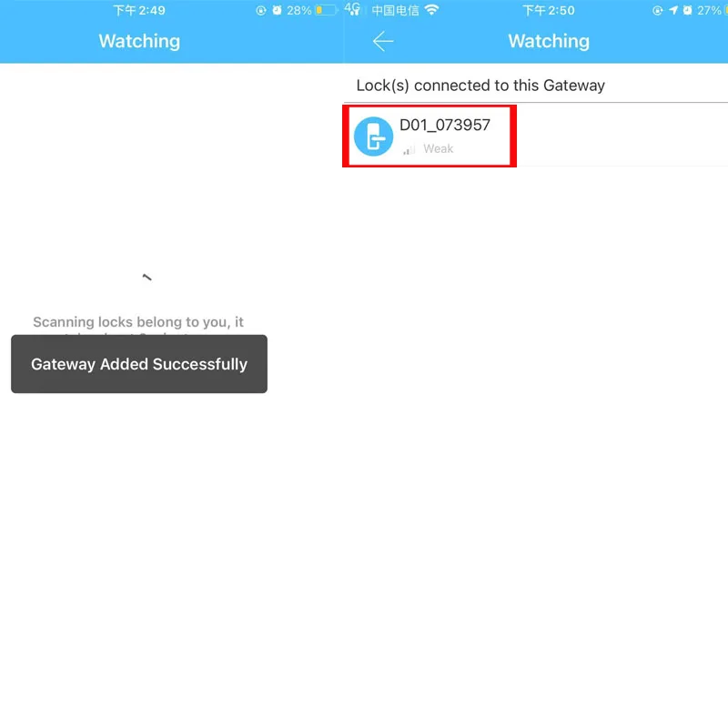Click the loading spinner on left screen
728x728 pixels.
pyautogui.click(x=147, y=278)
